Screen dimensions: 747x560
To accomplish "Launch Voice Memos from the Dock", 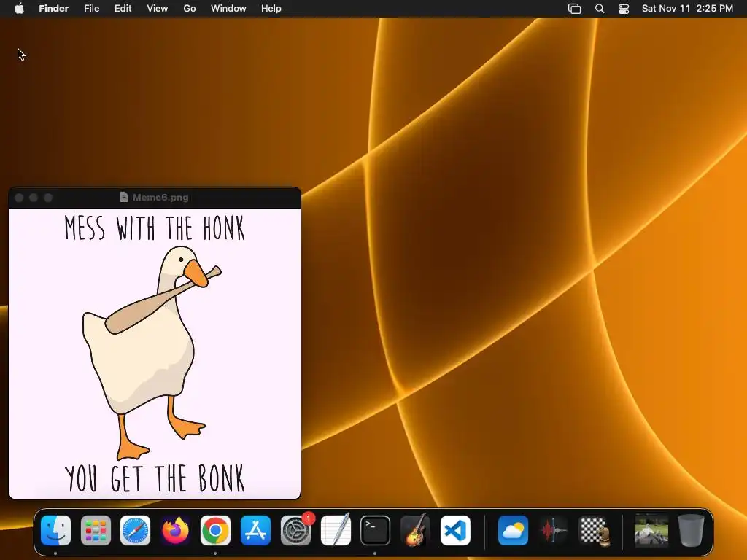I will [x=553, y=530].
